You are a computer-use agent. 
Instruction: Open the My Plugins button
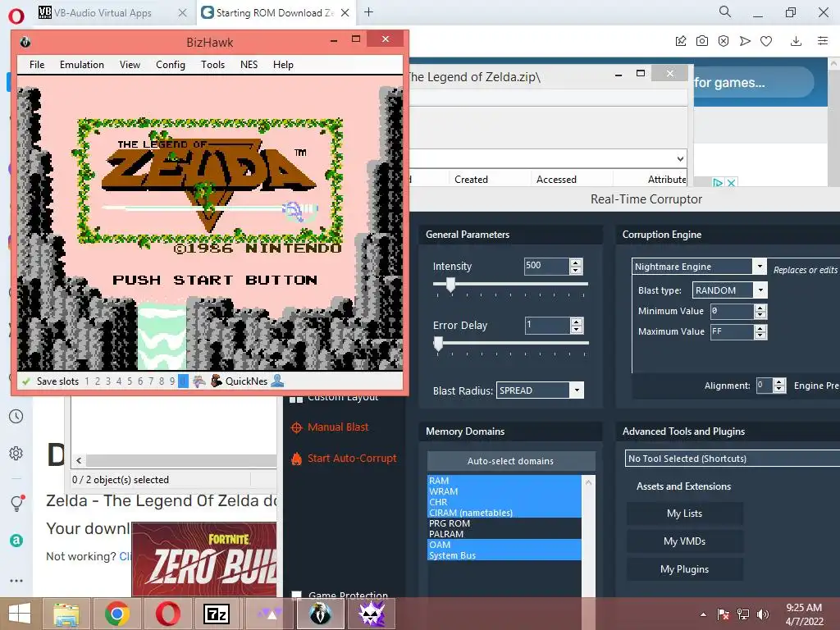[x=685, y=569]
